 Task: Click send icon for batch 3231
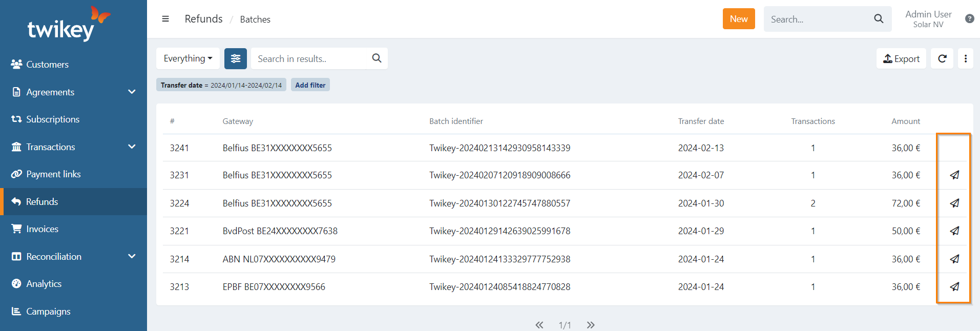[954, 175]
